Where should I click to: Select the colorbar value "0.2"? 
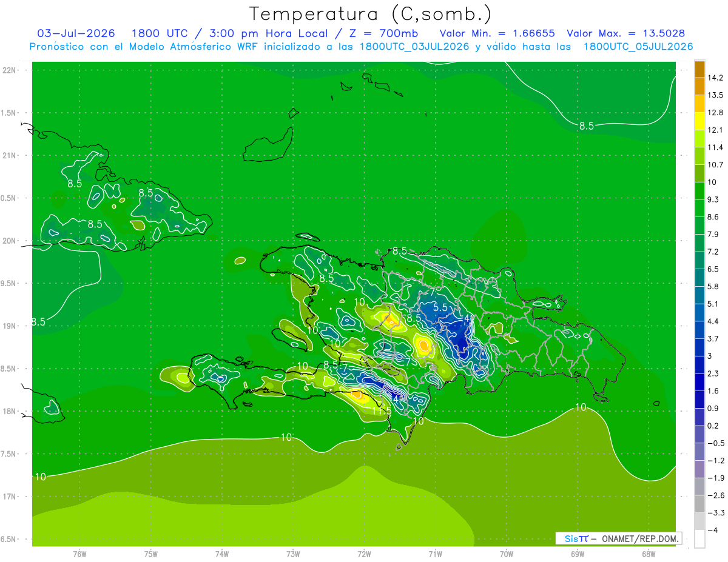click(x=712, y=426)
